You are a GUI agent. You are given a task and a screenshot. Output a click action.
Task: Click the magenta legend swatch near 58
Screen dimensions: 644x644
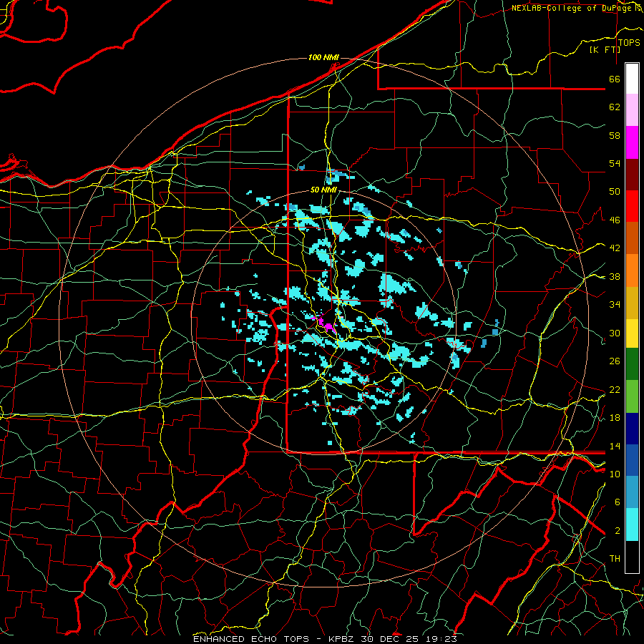[632, 142]
